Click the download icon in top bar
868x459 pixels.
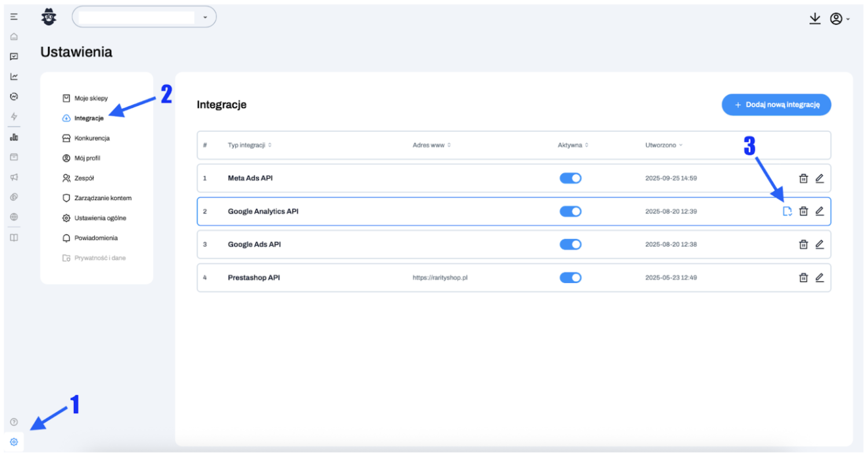click(x=815, y=19)
